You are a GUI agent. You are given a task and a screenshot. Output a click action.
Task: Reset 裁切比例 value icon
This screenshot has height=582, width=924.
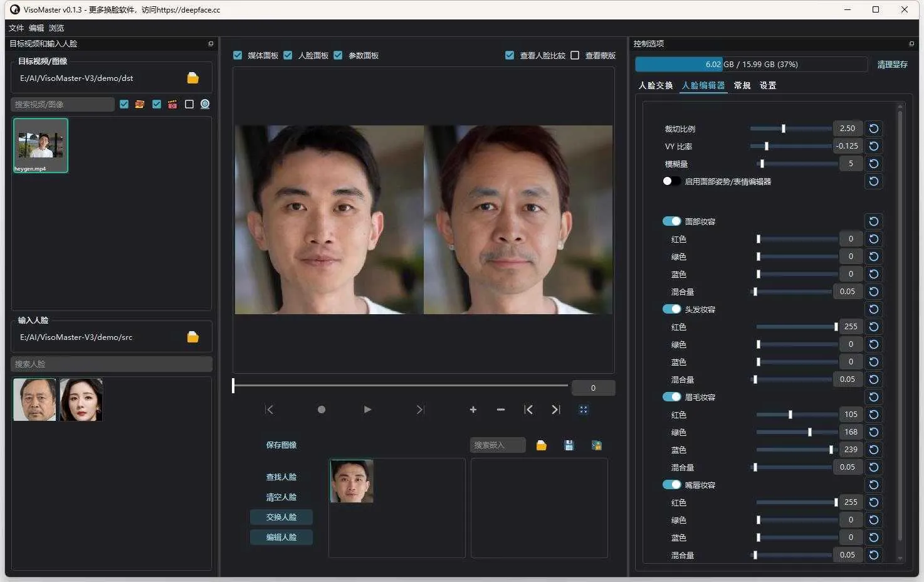(x=874, y=129)
